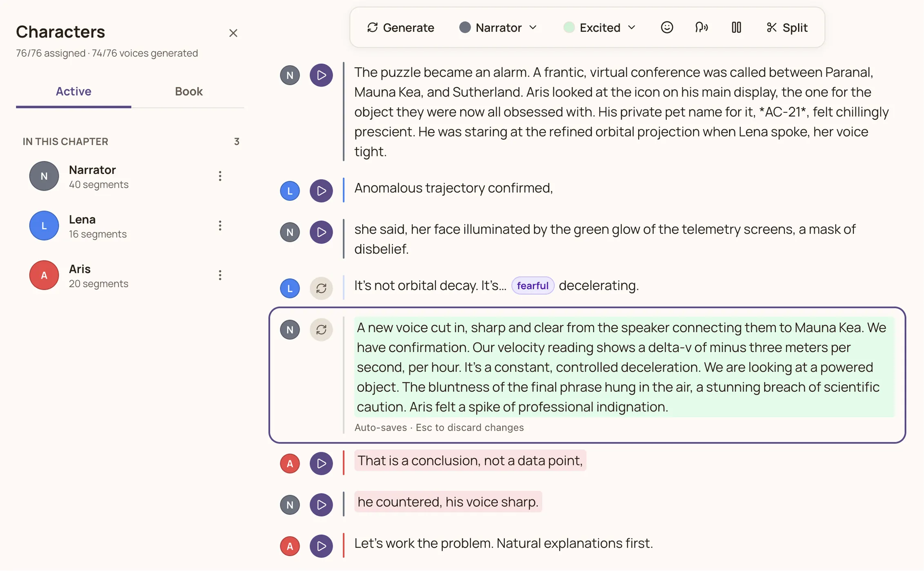This screenshot has width=924, height=571.
Task: Open the Lena more options menu
Action: [220, 226]
